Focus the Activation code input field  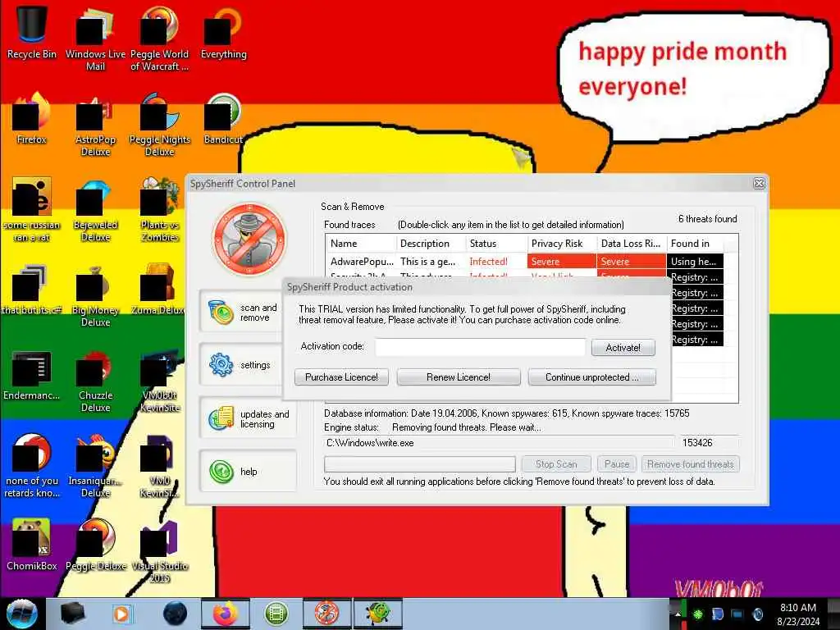click(x=480, y=347)
